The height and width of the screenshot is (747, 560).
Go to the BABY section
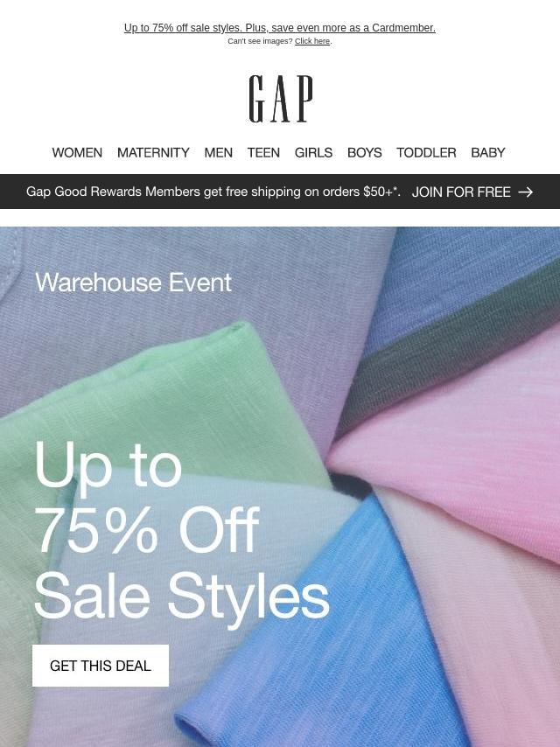488,152
